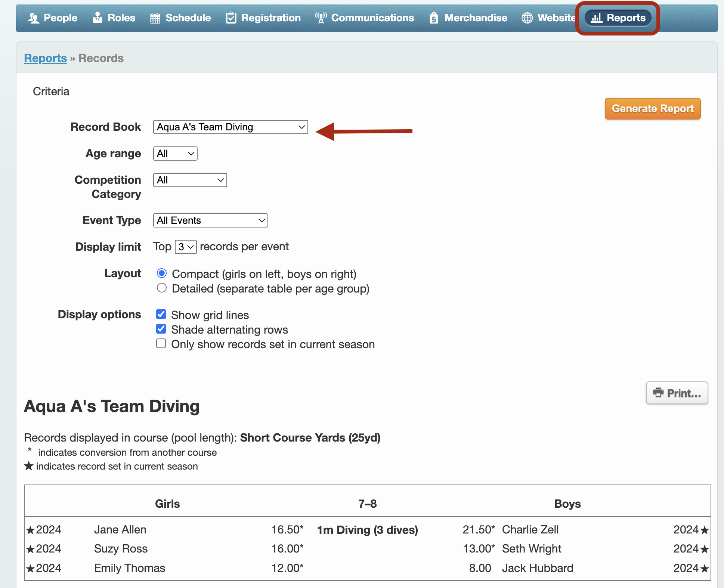Click the score 16.50* for Jane Allen
724x588 pixels.
coord(287,530)
